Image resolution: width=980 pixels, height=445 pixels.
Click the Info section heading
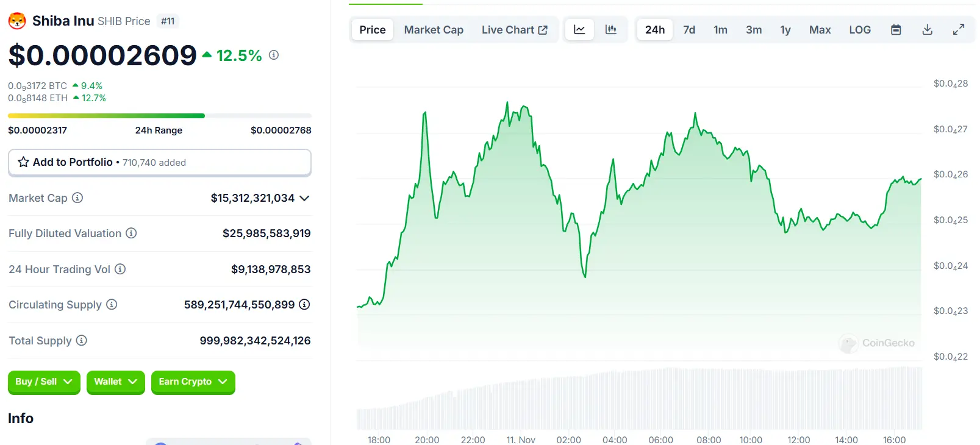pyautogui.click(x=21, y=418)
